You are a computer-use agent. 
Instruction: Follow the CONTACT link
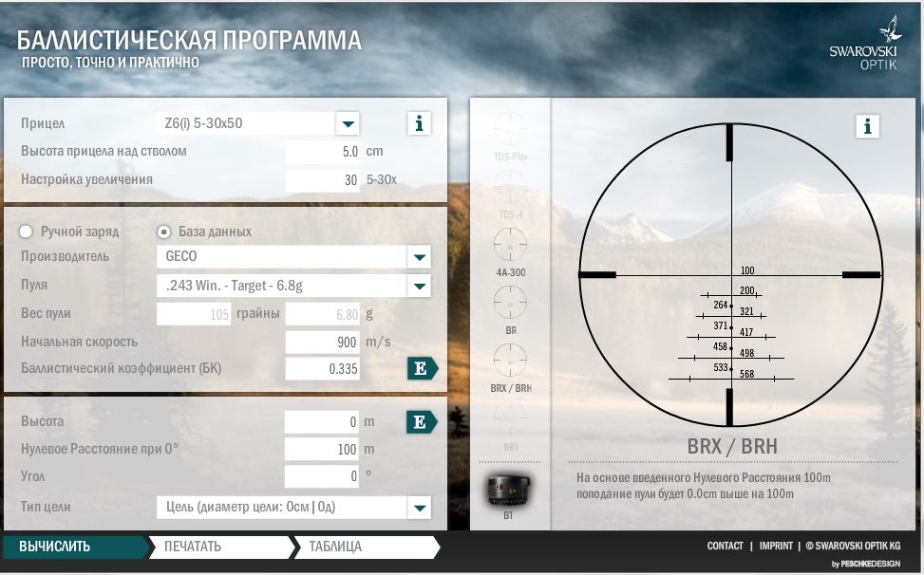click(x=725, y=546)
